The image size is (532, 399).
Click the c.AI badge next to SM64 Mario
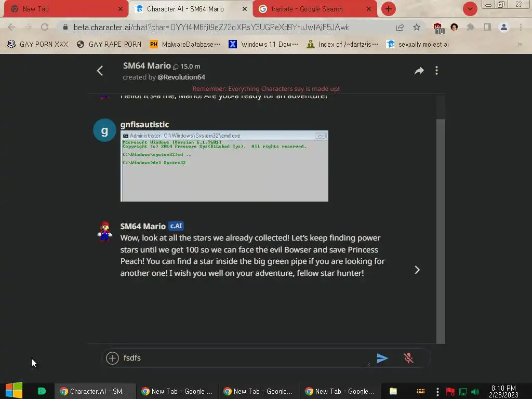[x=176, y=226]
